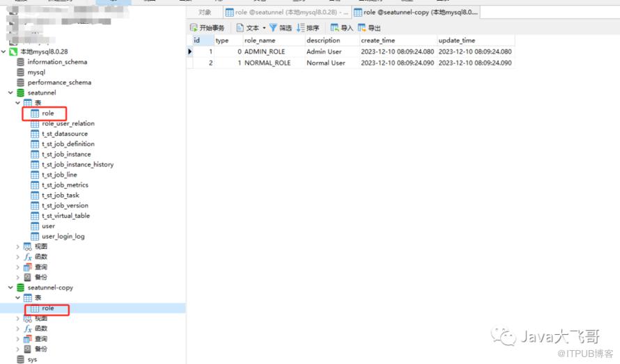Switch to the 对象 objects tab
Viewport: 620px width, 364px height.
204,13
